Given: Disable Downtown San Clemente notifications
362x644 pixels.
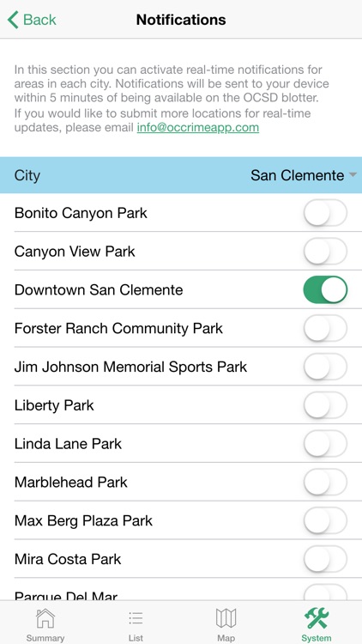Looking at the screenshot, I should pos(325,289).
